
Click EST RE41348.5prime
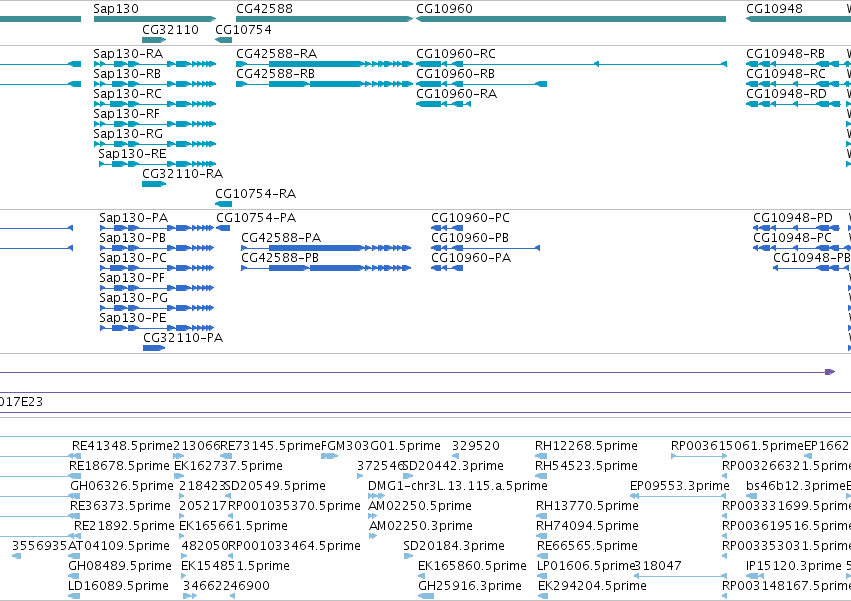tap(122, 446)
